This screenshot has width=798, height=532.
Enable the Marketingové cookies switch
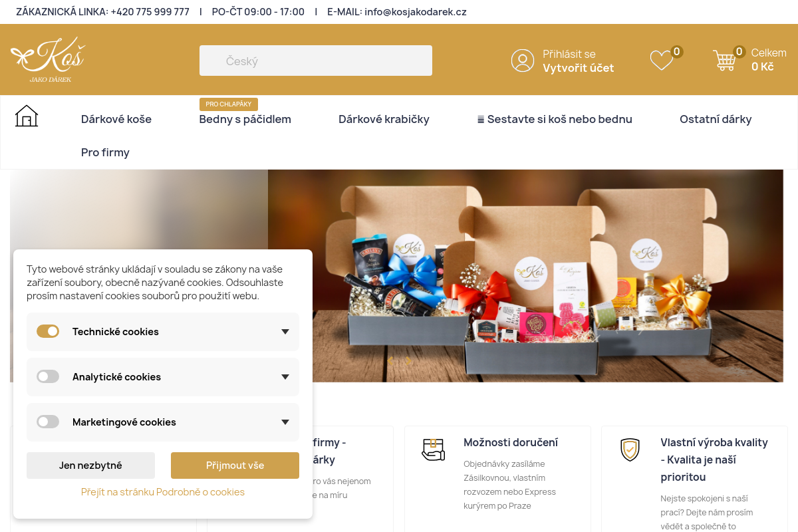(x=48, y=422)
